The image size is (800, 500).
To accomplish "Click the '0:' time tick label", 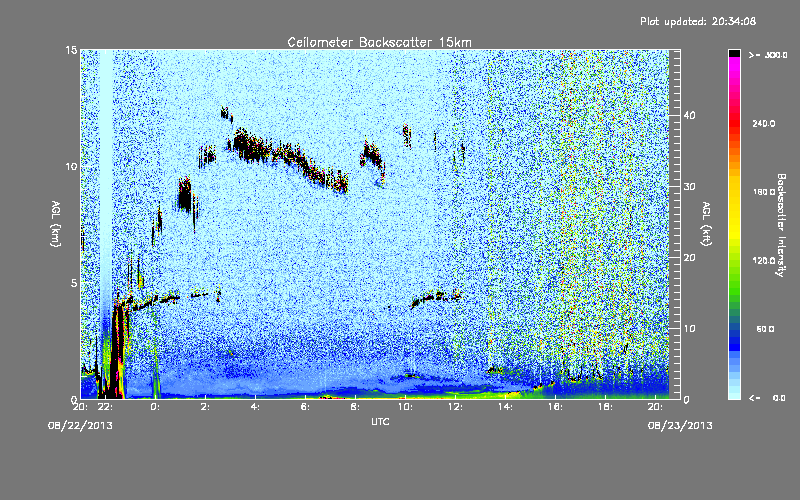I will (155, 407).
